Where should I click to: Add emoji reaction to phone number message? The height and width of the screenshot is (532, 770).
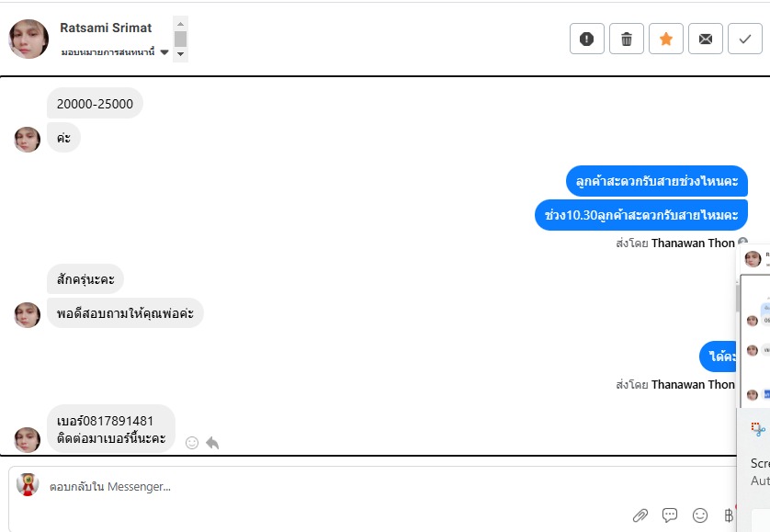[x=192, y=443]
